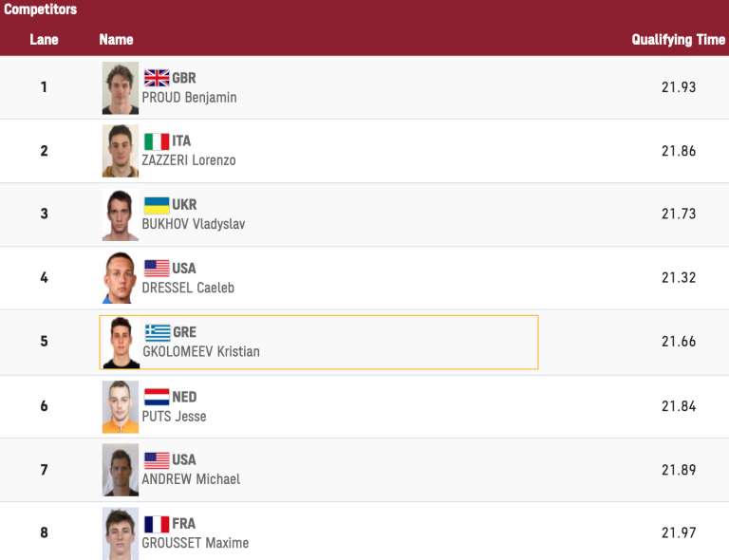Open ZAZZERI Lorenzo's profile link

189,160
